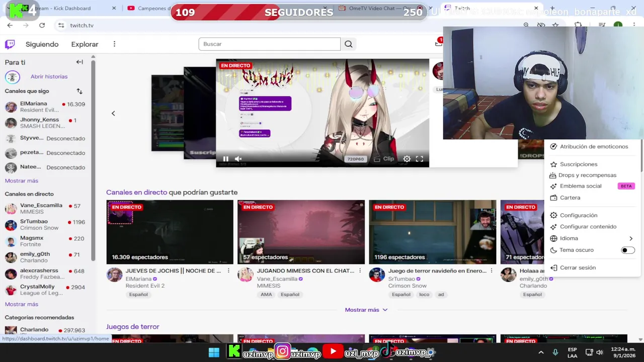
Task: Toggle the Tema oscuro switch
Action: click(627, 250)
